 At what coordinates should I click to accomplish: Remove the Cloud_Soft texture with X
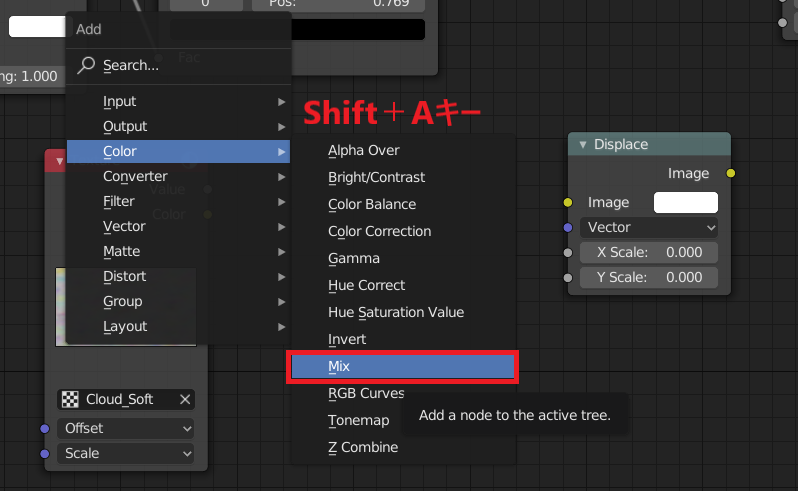[185, 399]
